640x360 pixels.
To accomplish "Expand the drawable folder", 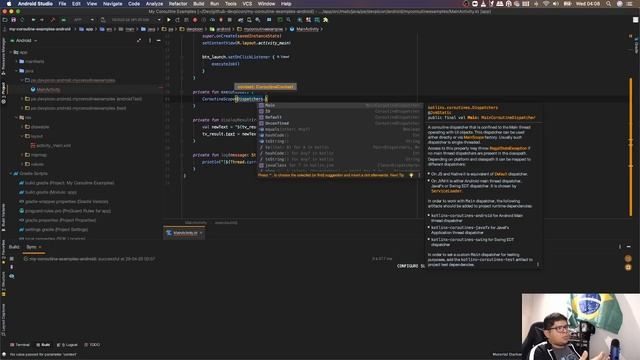I will coord(22,127).
